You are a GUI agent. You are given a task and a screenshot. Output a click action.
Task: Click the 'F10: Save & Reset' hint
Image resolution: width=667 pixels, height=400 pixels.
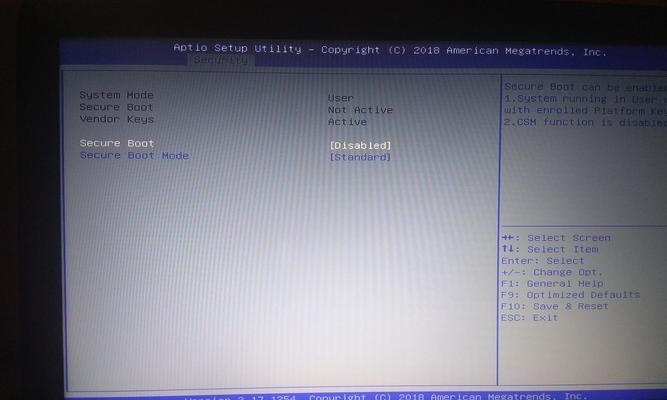click(555, 306)
